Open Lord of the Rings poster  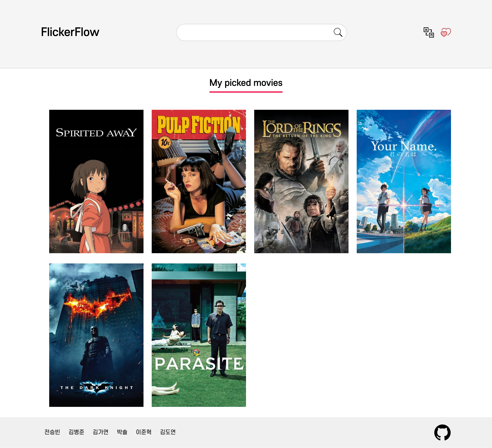pyautogui.click(x=301, y=181)
